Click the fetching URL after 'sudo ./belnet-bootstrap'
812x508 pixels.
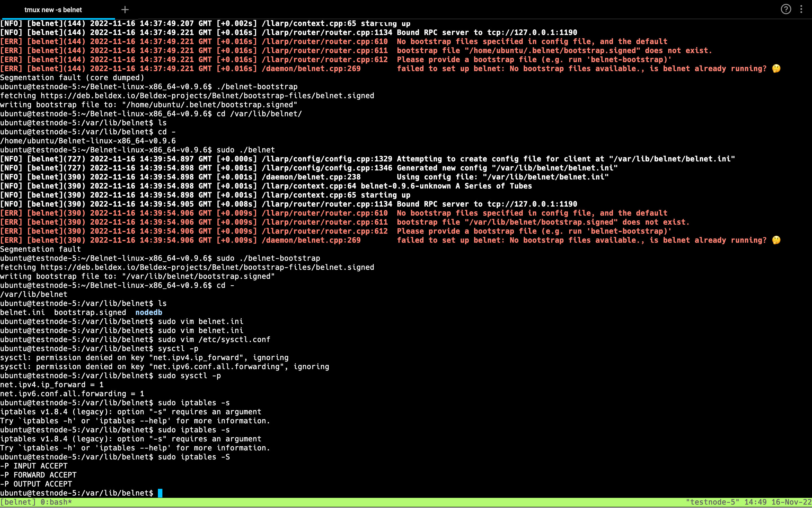pos(187,268)
